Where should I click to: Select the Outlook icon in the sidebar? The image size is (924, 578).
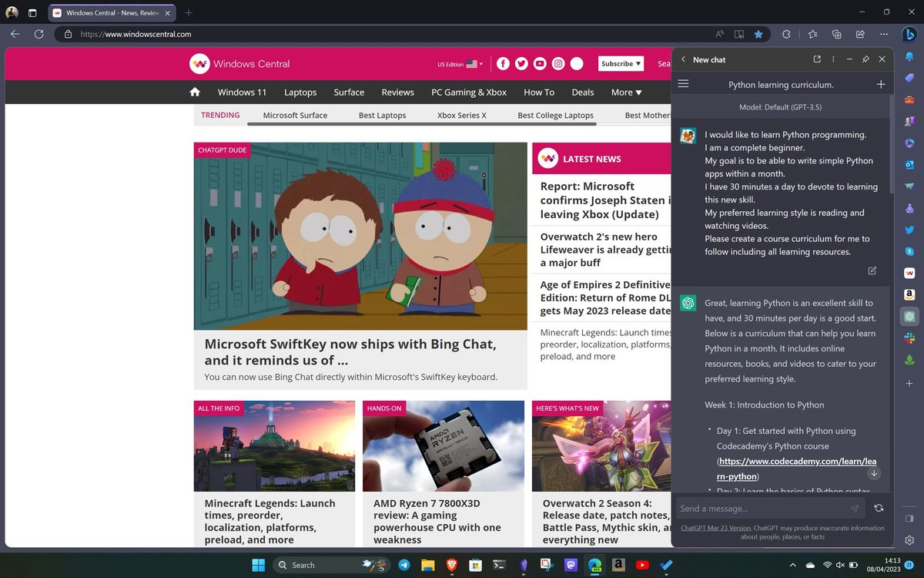(909, 164)
